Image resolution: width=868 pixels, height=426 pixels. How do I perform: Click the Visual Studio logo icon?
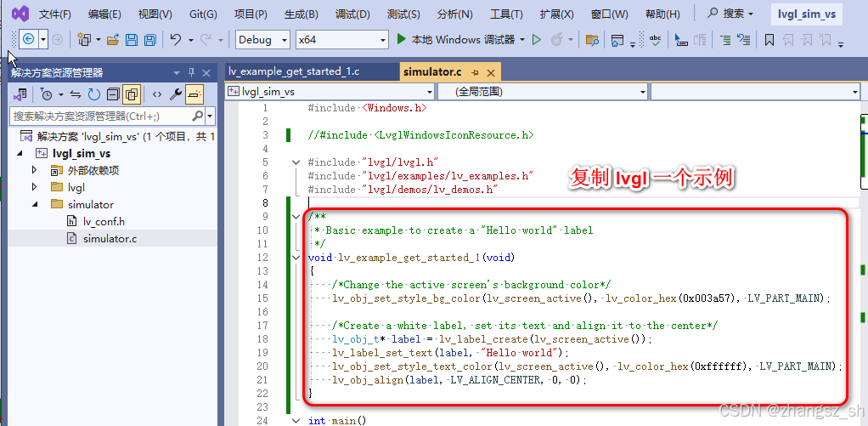point(20,14)
